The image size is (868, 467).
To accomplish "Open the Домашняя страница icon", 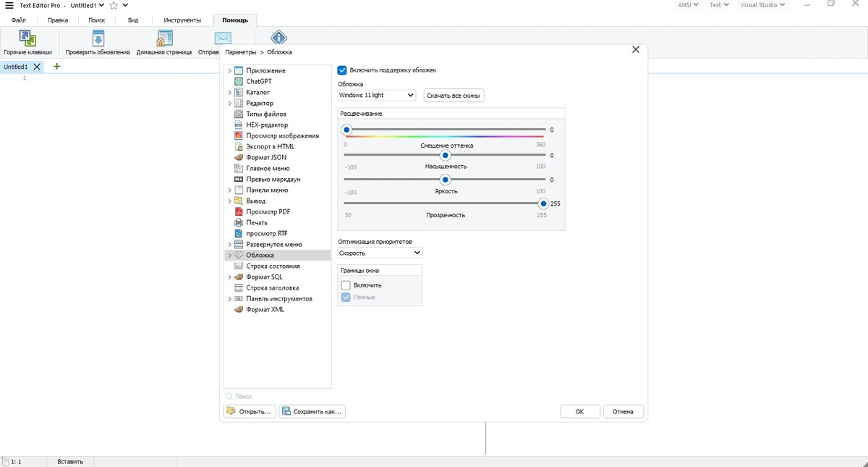I will pos(164,38).
